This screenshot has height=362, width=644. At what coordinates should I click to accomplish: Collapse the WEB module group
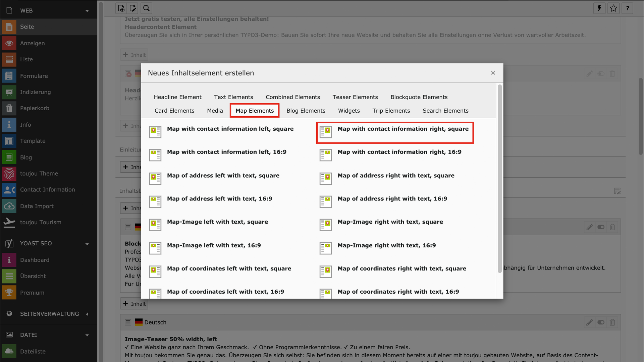pos(87,11)
